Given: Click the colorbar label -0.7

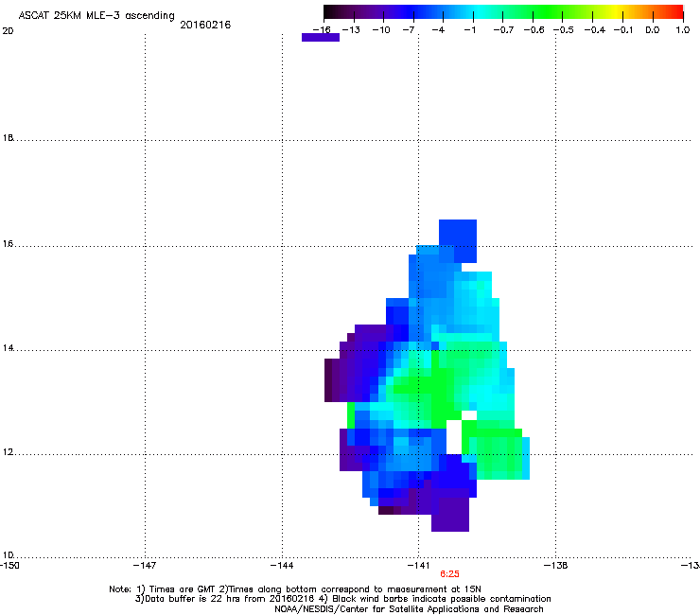Looking at the screenshot, I should [x=503, y=30].
